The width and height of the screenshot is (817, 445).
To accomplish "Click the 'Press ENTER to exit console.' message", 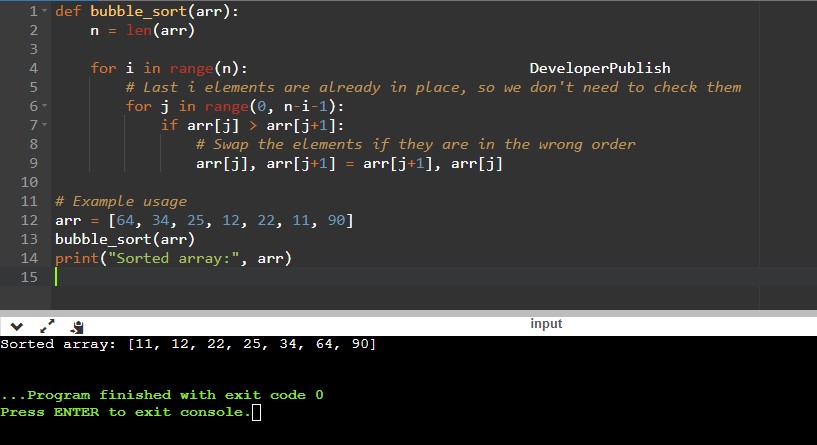I will click(x=126, y=412).
